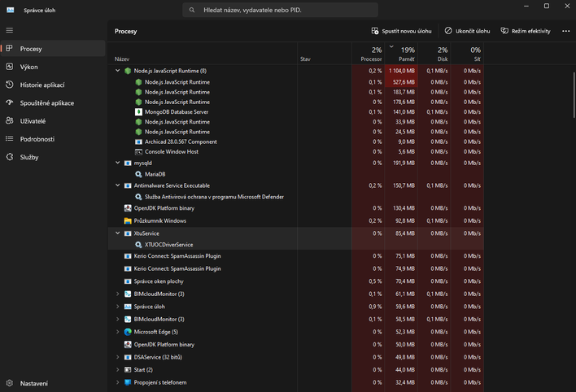Expand the Microsoft Edge (5) group
The image size is (576, 392).
(117, 332)
